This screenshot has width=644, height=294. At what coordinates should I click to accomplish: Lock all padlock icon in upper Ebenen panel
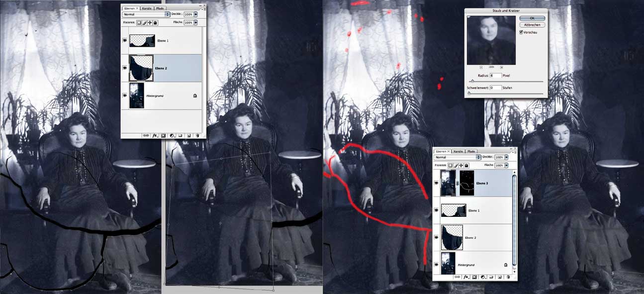[x=155, y=23]
